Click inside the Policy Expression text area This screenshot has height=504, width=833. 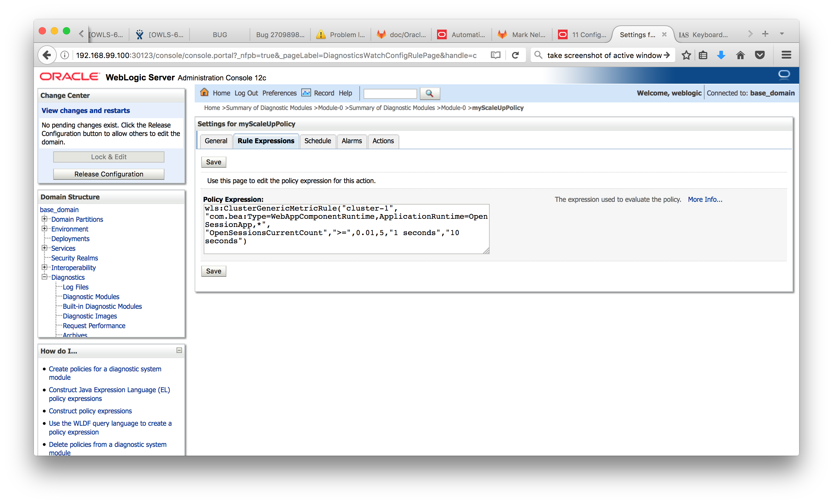pos(346,228)
